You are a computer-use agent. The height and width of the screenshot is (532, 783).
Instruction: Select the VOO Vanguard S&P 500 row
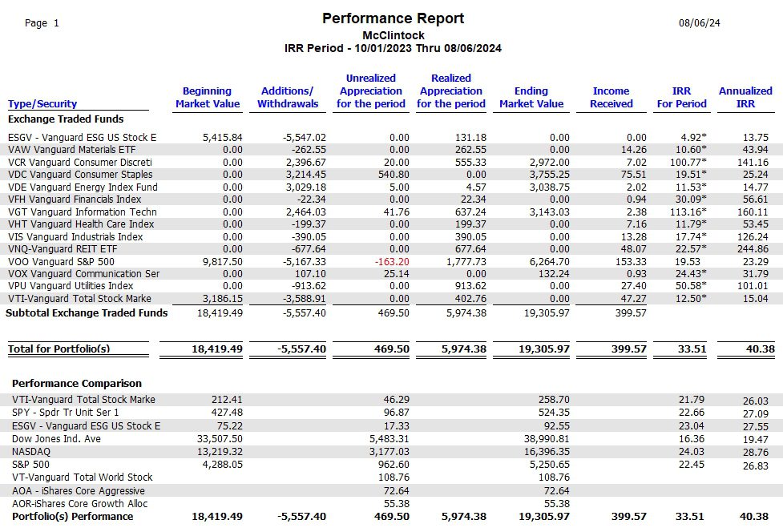click(391, 261)
